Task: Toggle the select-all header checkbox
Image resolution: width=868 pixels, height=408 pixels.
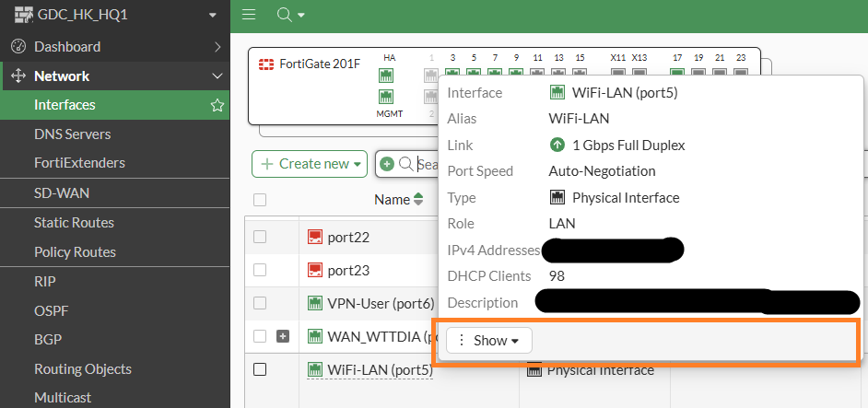Action: [260, 200]
